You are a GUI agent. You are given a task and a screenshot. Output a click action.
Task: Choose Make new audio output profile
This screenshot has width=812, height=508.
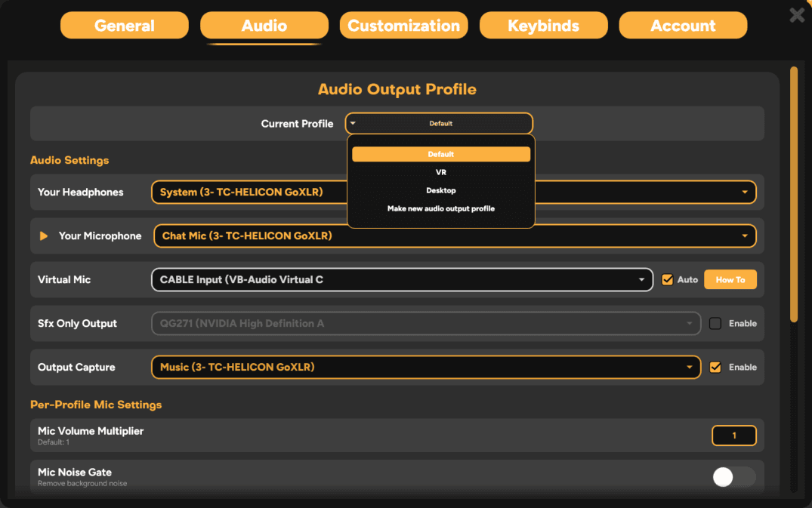click(440, 208)
